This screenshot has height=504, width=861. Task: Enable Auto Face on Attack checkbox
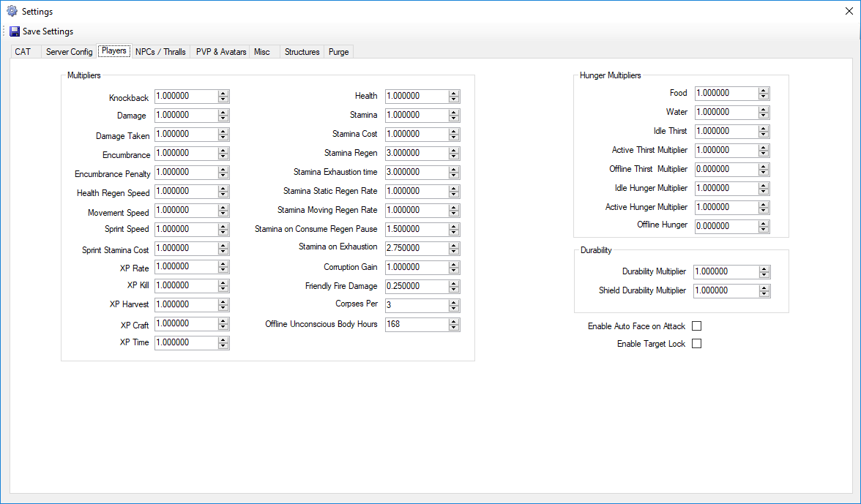(696, 326)
